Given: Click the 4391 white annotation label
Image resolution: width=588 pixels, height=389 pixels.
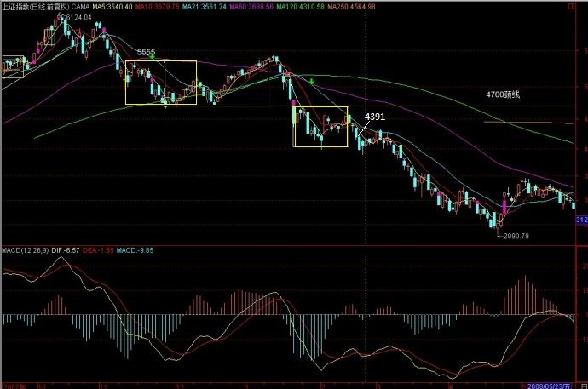Looking at the screenshot, I should point(375,116).
